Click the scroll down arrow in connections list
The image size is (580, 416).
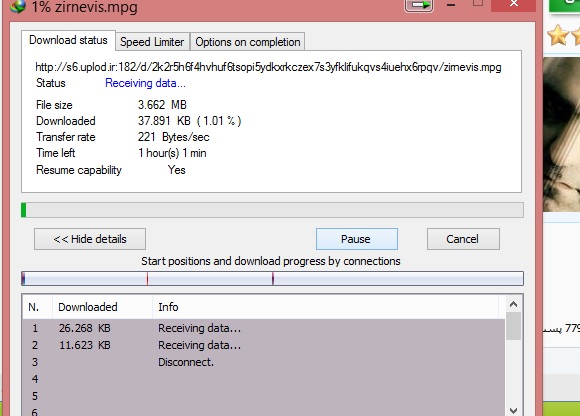click(513, 410)
